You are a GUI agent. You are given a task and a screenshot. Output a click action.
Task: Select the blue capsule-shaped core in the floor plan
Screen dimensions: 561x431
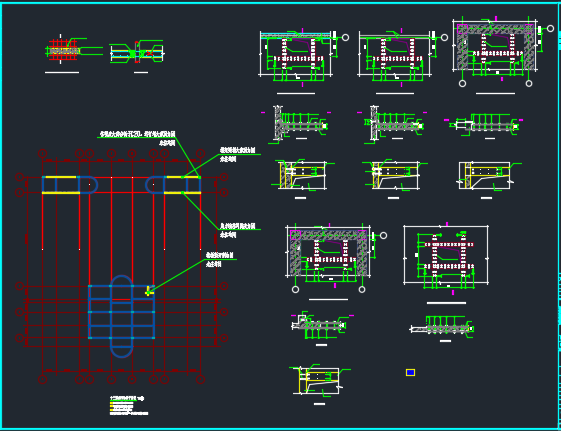pos(122,317)
